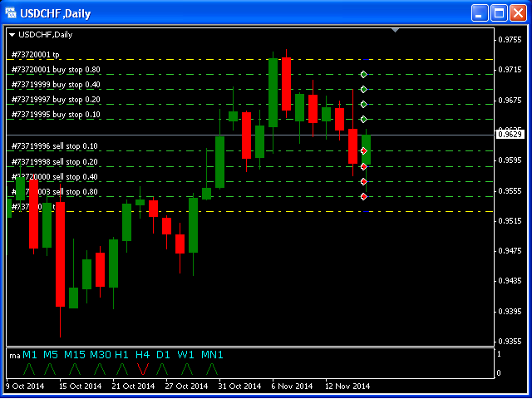The width and height of the screenshot is (532, 399).
Task: Click the sell stop 0.20 arrow marker
Action: [x=363, y=166]
